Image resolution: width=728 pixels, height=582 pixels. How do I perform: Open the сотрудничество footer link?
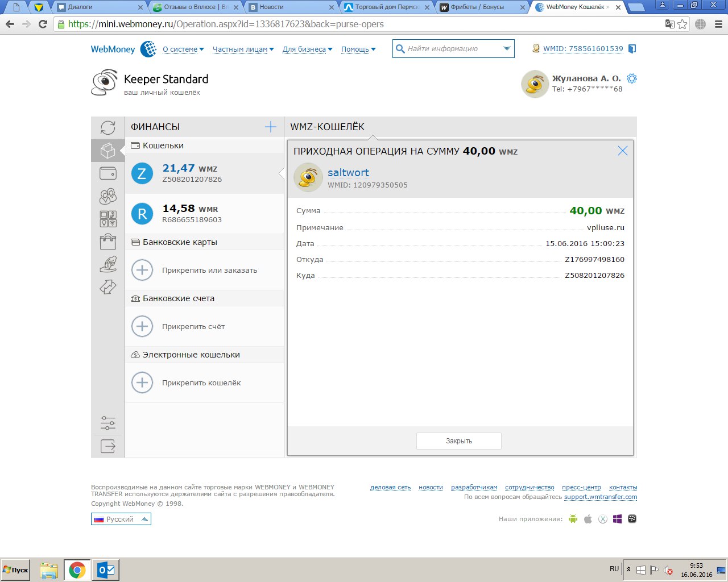530,487
